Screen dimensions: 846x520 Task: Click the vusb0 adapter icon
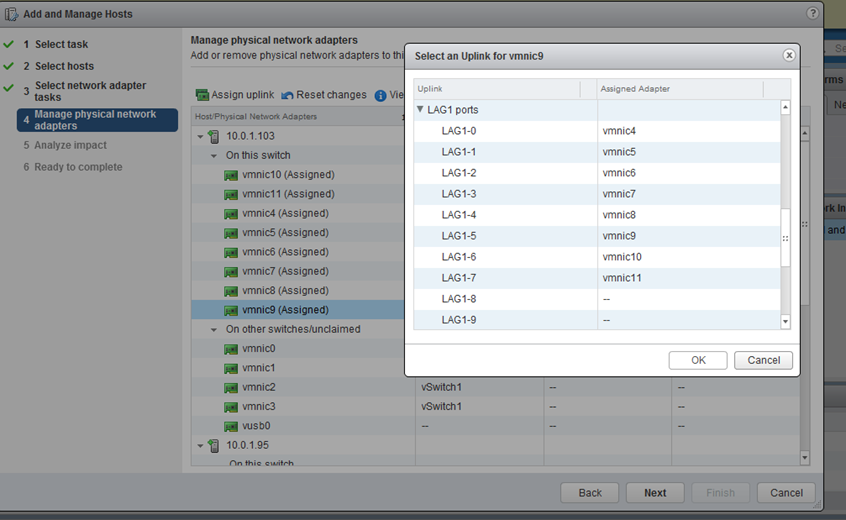point(231,427)
